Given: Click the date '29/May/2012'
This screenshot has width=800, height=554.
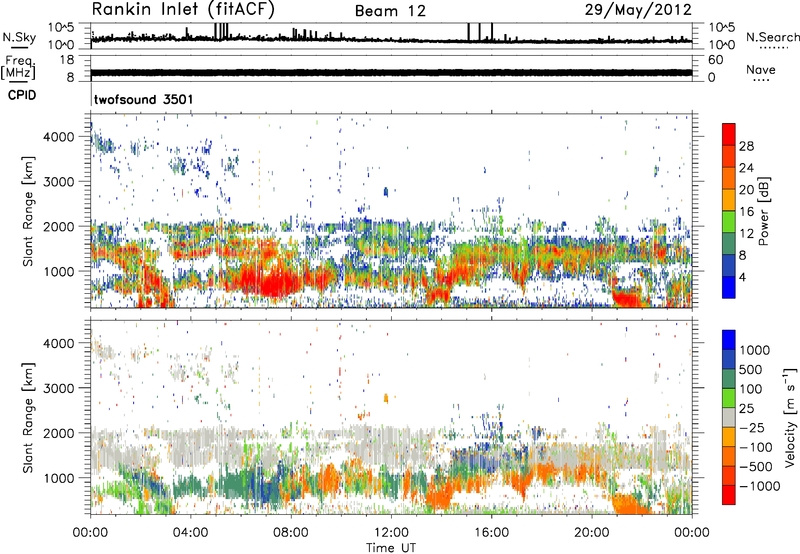Looking at the screenshot, I should tap(638, 9).
